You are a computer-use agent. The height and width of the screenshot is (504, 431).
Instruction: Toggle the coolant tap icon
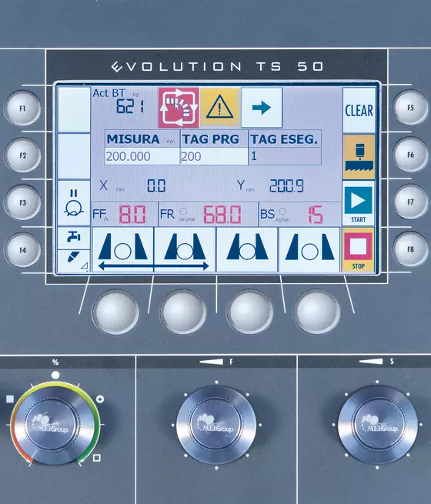click(74, 239)
